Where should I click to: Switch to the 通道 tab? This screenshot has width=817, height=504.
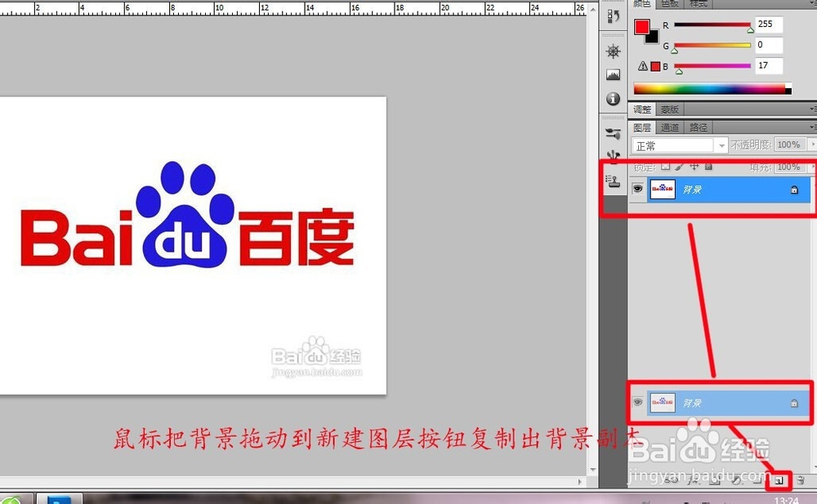pos(670,127)
